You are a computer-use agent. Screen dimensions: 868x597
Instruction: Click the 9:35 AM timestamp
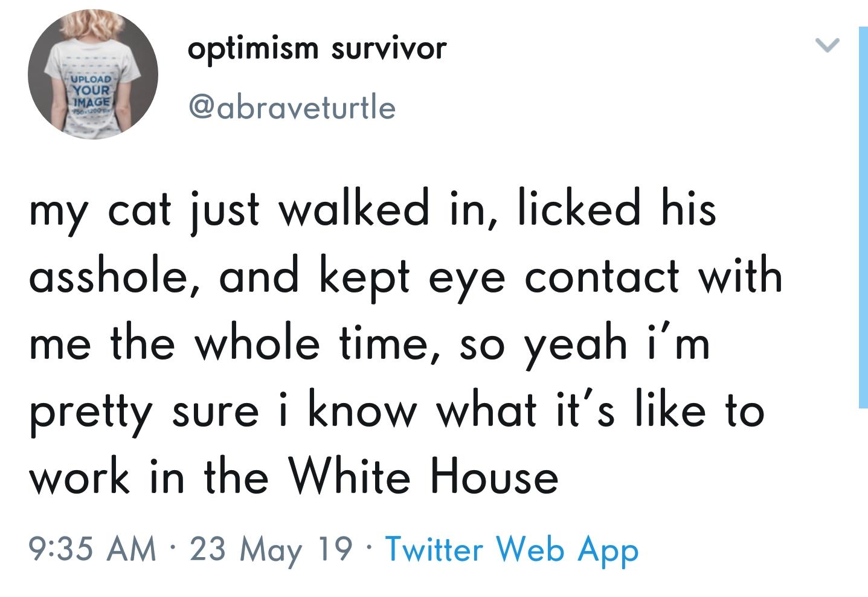click(92, 549)
